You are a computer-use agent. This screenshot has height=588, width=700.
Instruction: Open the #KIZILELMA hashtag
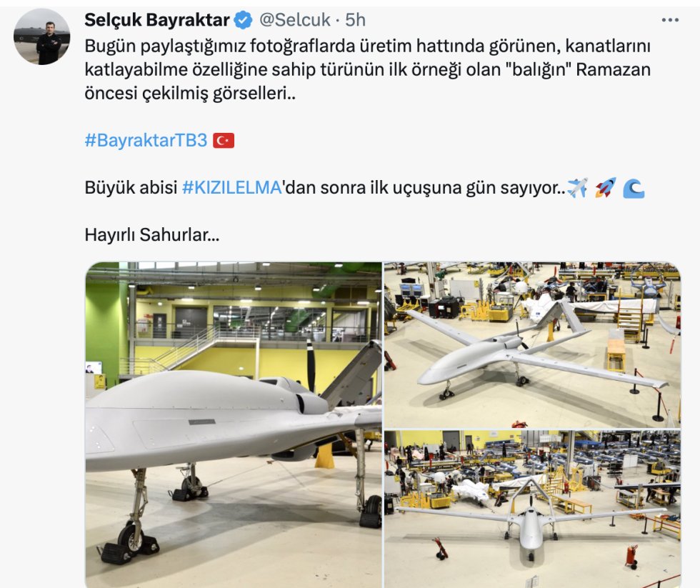tap(231, 187)
